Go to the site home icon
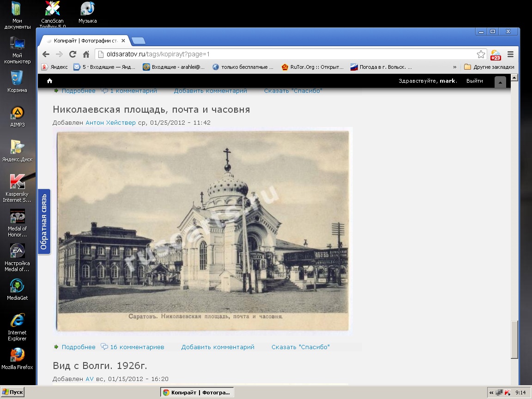This screenshot has width=532, height=399. tap(49, 81)
